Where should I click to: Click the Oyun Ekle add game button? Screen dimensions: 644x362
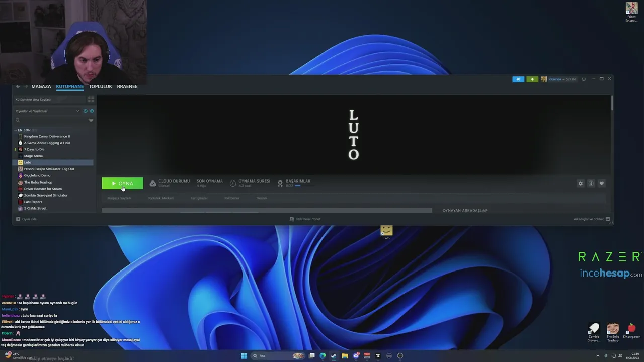tap(26, 219)
